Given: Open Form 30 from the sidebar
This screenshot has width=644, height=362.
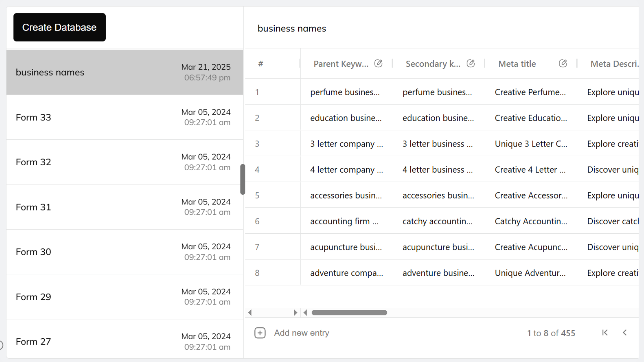Looking at the screenshot, I should click(x=124, y=252).
